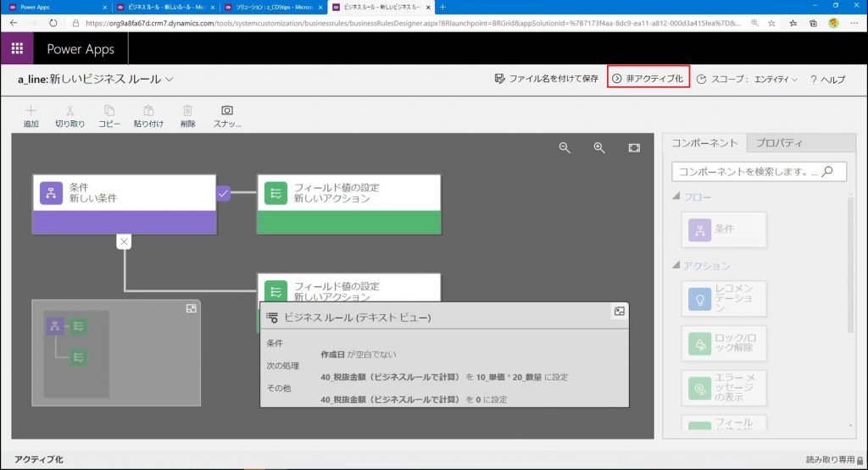Open the browser settings ellipsis menu

[854, 23]
